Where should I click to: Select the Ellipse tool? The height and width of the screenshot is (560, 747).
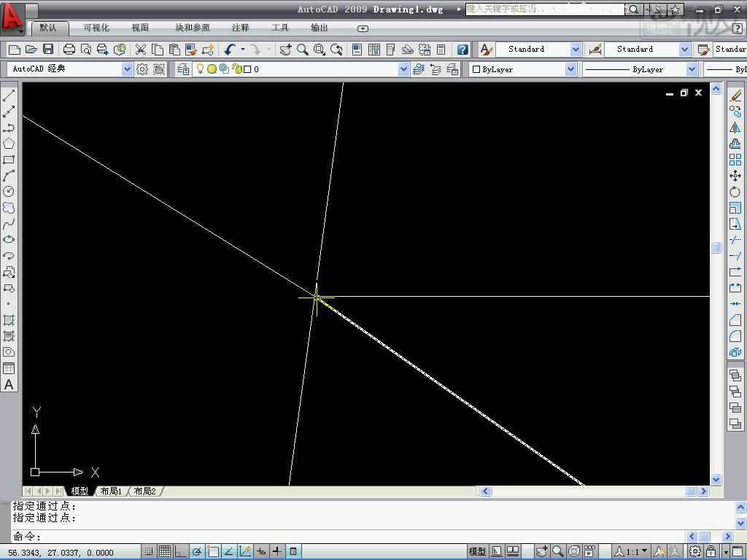point(9,239)
